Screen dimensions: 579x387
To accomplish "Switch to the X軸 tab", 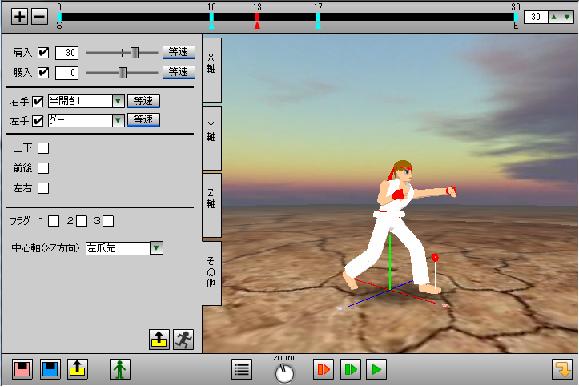I will tap(212, 69).
